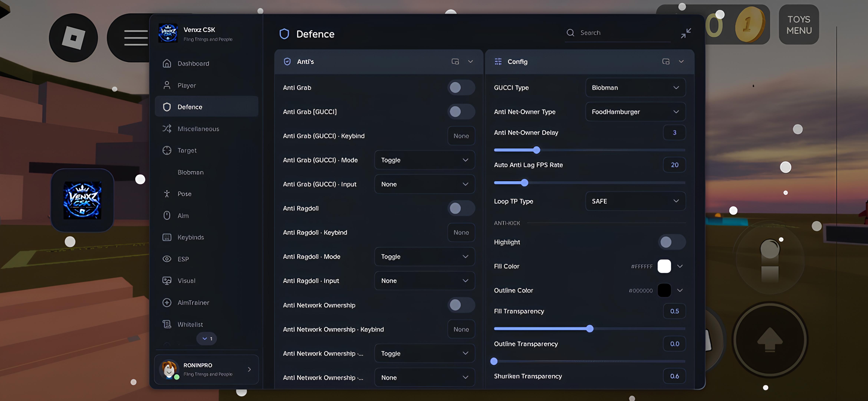Open the TOYS MENU button

click(799, 25)
